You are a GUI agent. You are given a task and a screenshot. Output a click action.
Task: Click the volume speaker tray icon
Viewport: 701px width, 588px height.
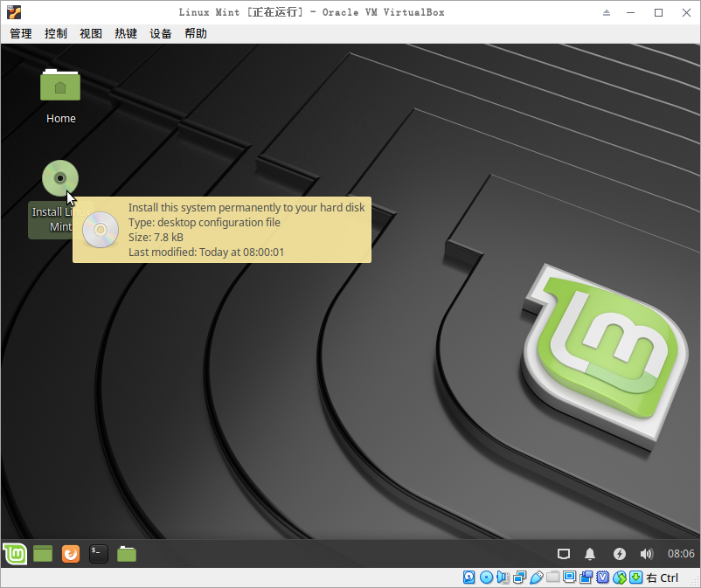[647, 554]
